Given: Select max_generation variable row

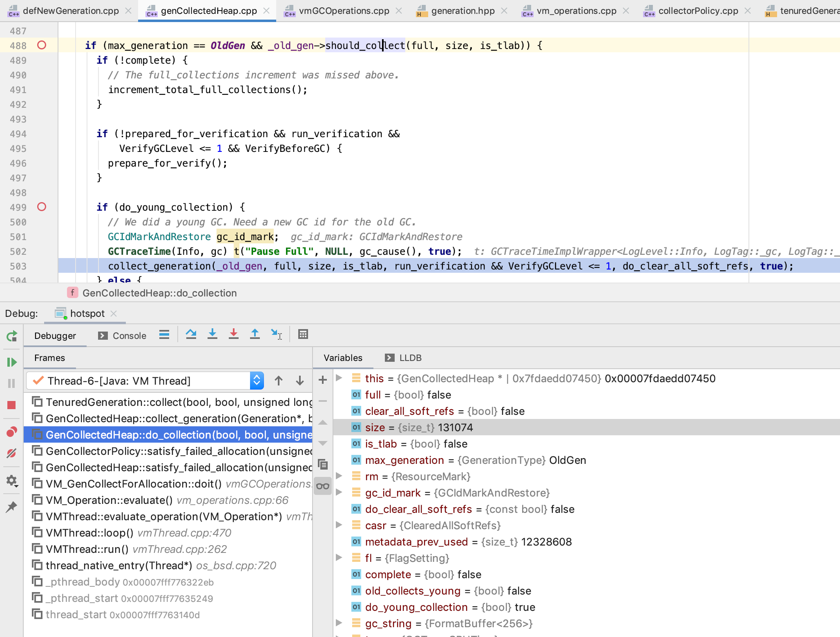Looking at the screenshot, I should coord(586,460).
